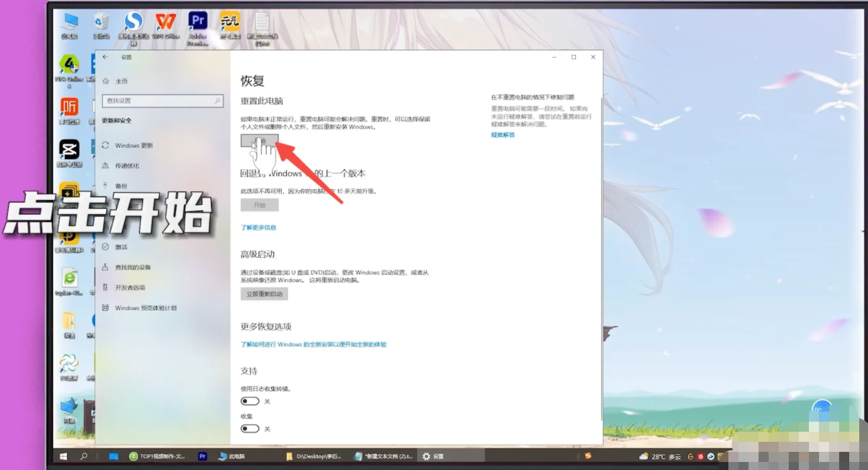Click the 28°C 多云 weather widget
Image resolution: width=868 pixels, height=470 pixels.
661,457
